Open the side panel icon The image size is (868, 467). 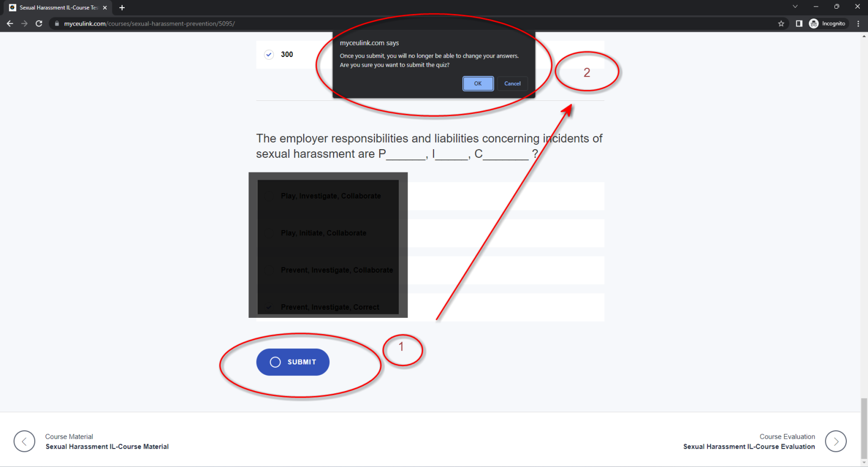pos(799,23)
